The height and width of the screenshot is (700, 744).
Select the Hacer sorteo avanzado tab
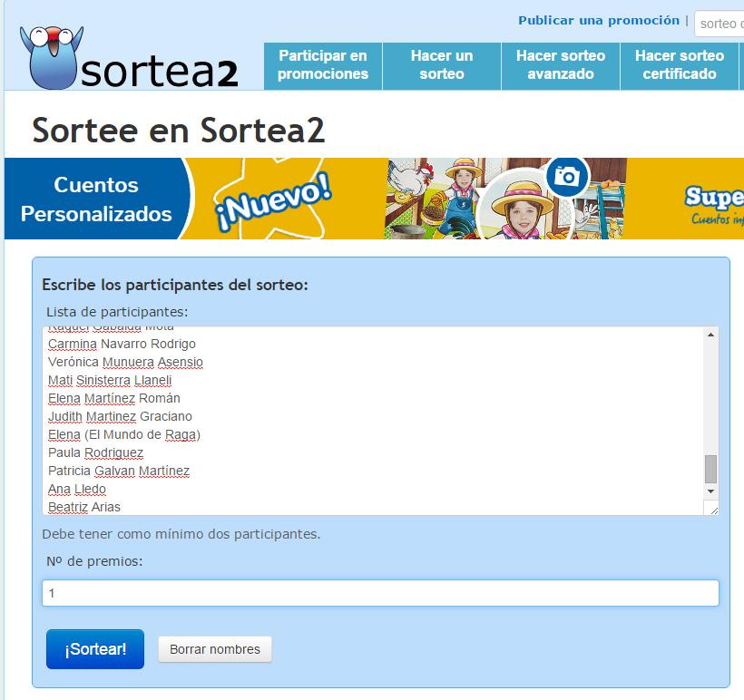[x=559, y=66]
